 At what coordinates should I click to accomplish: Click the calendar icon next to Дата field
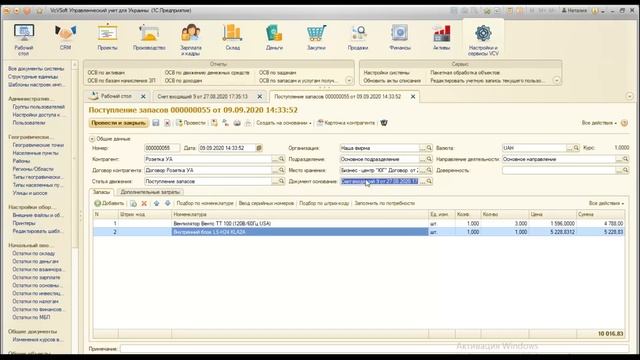[x=259, y=148]
